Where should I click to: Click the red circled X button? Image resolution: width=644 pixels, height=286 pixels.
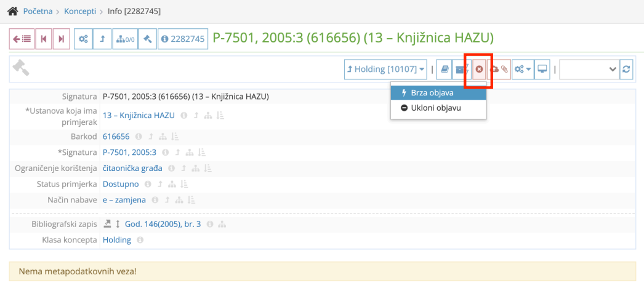point(479,70)
